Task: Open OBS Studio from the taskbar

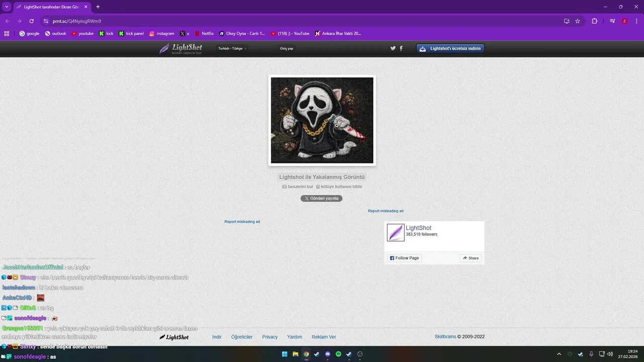Action: point(360,354)
